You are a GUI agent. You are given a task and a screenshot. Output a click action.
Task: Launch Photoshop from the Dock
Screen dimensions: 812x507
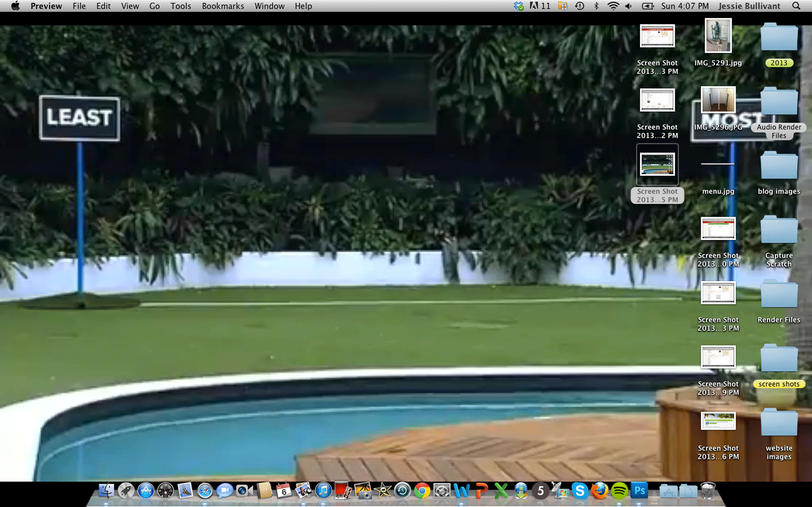pos(640,491)
